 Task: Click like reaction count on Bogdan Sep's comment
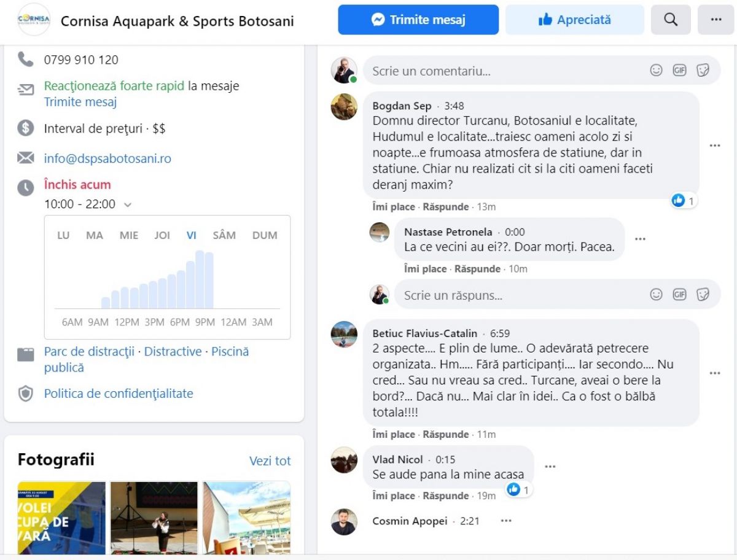pos(684,201)
